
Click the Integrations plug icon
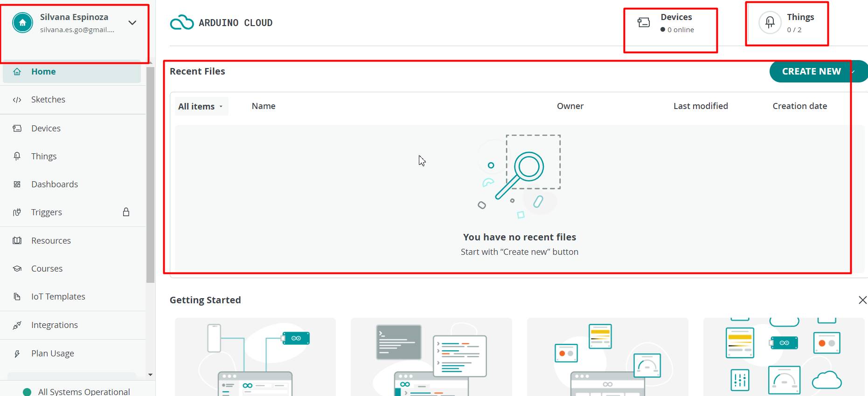17,325
